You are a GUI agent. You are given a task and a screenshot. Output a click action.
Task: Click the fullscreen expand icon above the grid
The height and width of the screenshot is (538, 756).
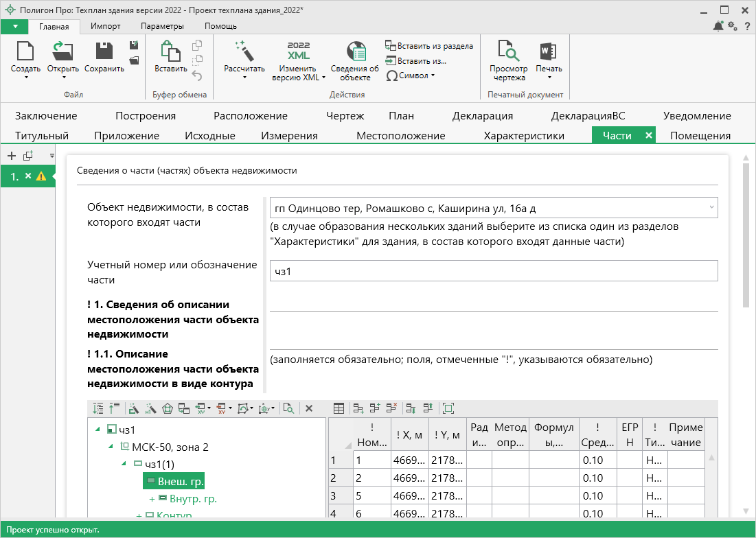(x=448, y=408)
